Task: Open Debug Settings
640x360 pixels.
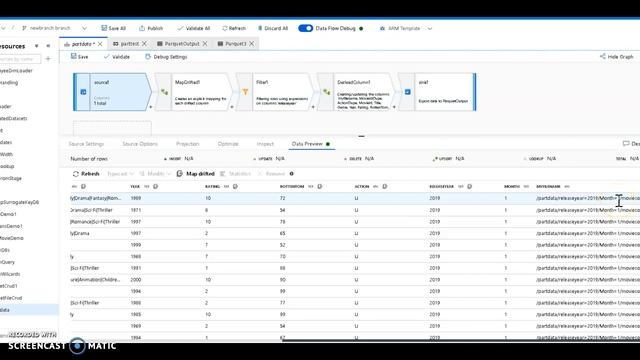Action: coord(166,57)
